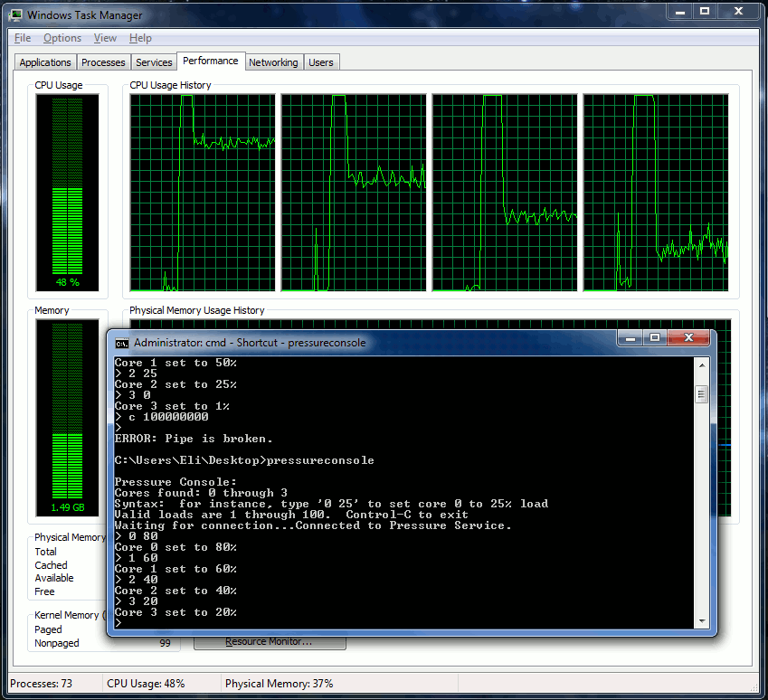Click the cmd scrollbar up arrow
This screenshot has height=700, width=768.
coord(702,365)
